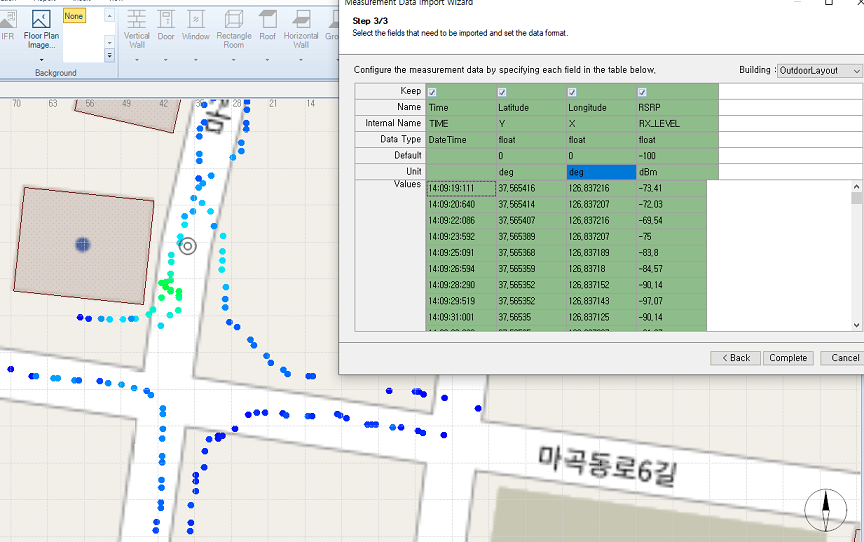Viewport: 864px width, 542px height.
Task: Click the RSRP default value -100
Action: pos(677,156)
